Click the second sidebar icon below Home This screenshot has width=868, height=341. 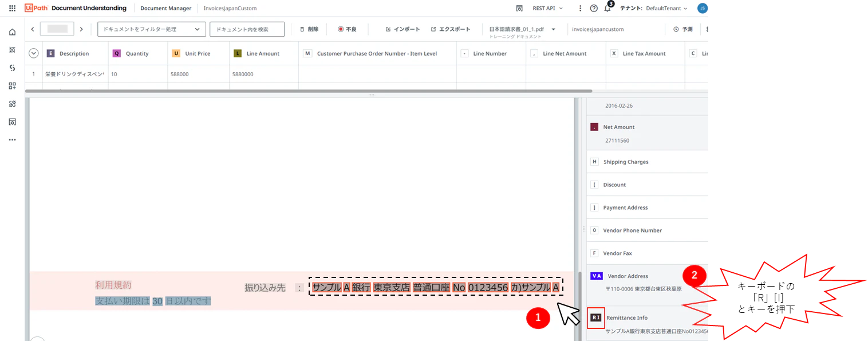pyautogui.click(x=12, y=50)
